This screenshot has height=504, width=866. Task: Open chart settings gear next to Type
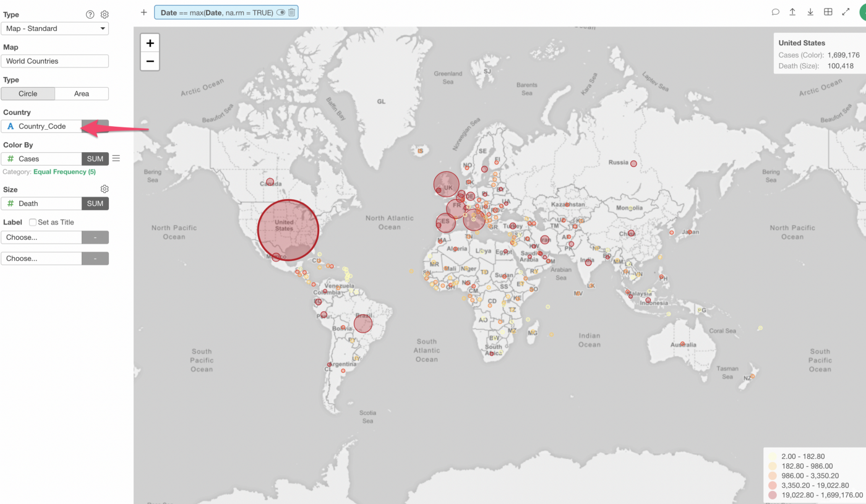[105, 14]
